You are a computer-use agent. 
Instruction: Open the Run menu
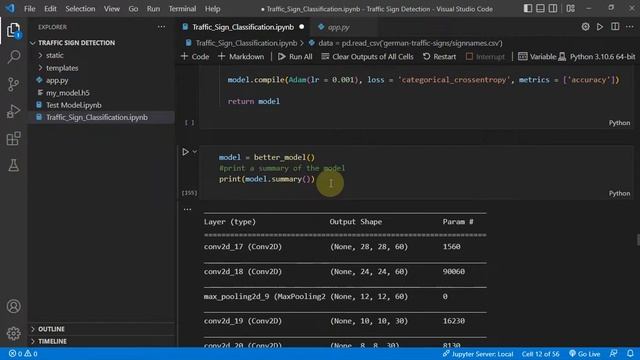tap(153, 9)
